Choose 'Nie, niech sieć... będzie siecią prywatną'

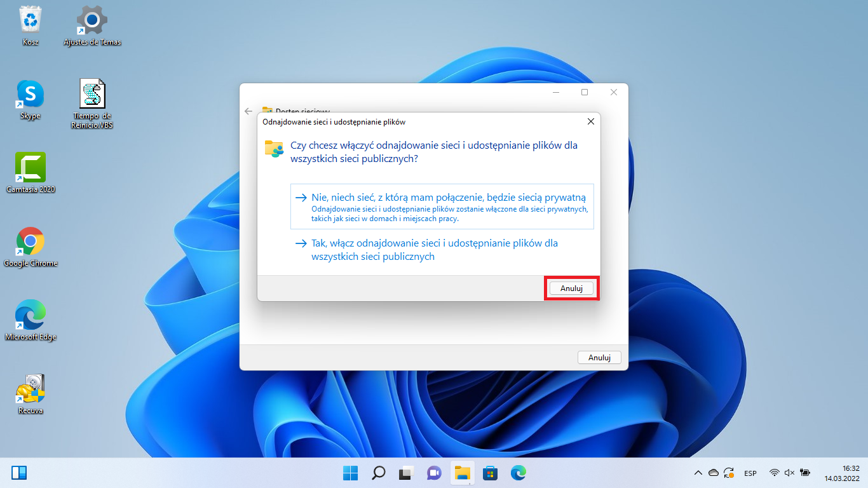442,207
